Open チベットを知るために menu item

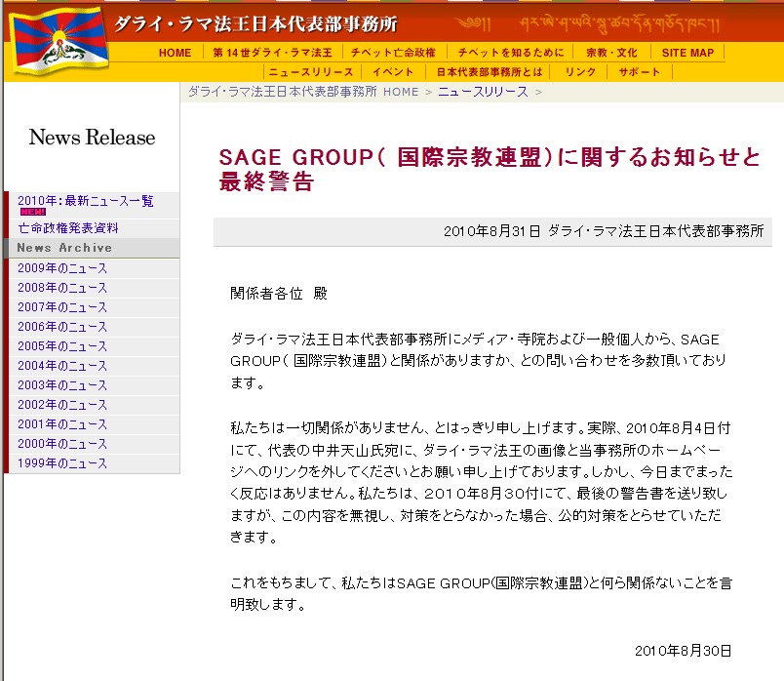(x=511, y=53)
